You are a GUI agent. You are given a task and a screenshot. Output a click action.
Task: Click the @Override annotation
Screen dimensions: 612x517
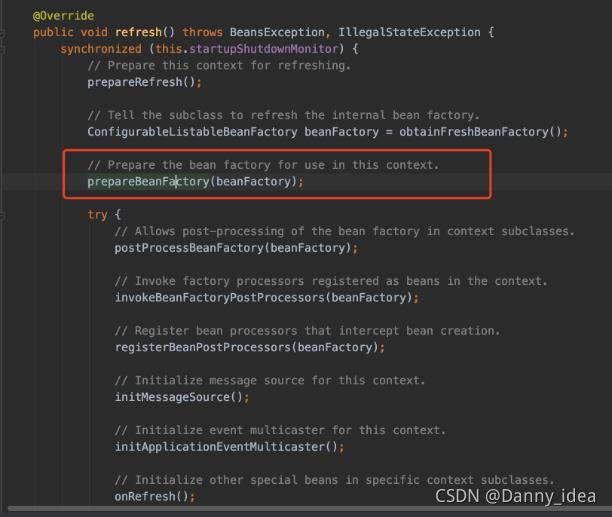point(63,16)
